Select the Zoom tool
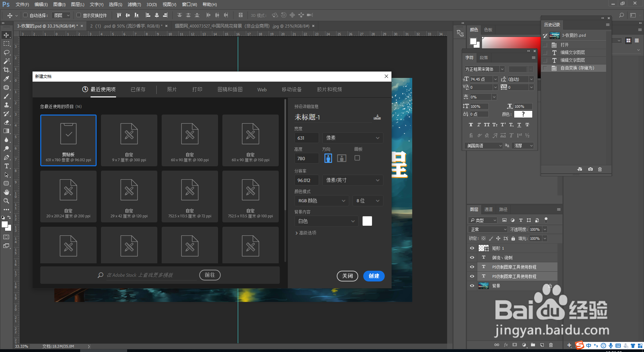This screenshot has width=644, height=352. (6, 201)
